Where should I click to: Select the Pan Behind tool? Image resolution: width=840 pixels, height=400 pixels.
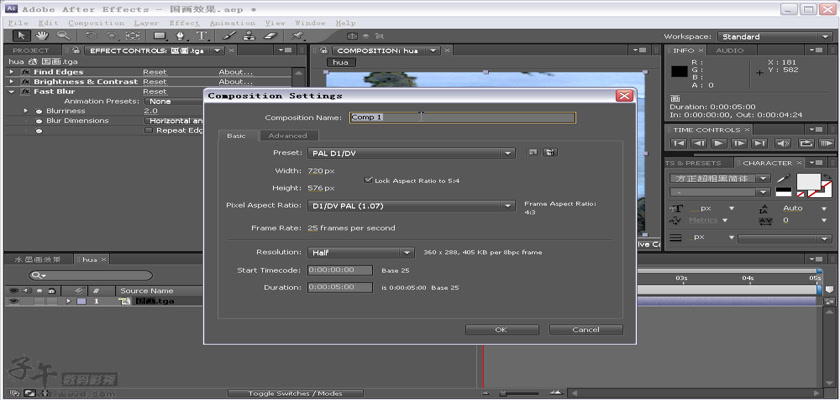132,36
